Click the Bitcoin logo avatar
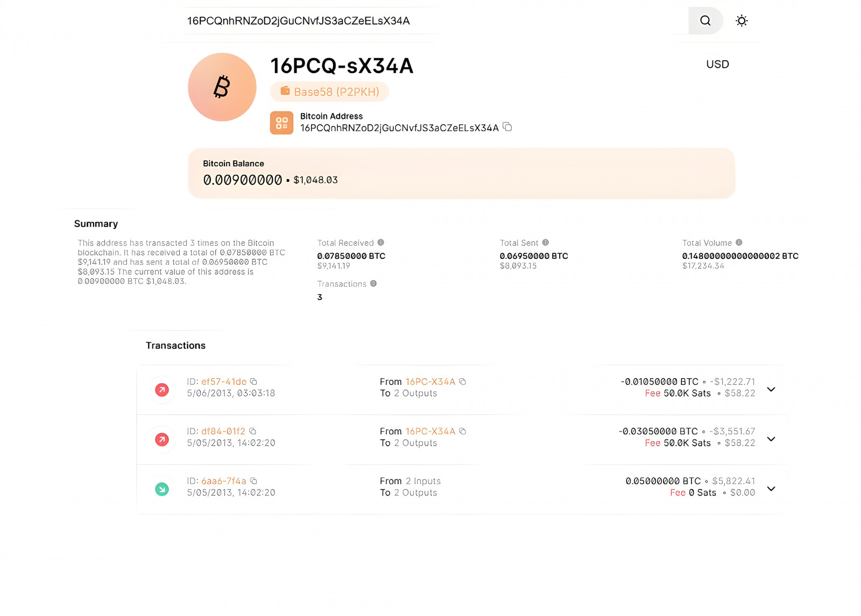The width and height of the screenshot is (861, 616). point(222,87)
